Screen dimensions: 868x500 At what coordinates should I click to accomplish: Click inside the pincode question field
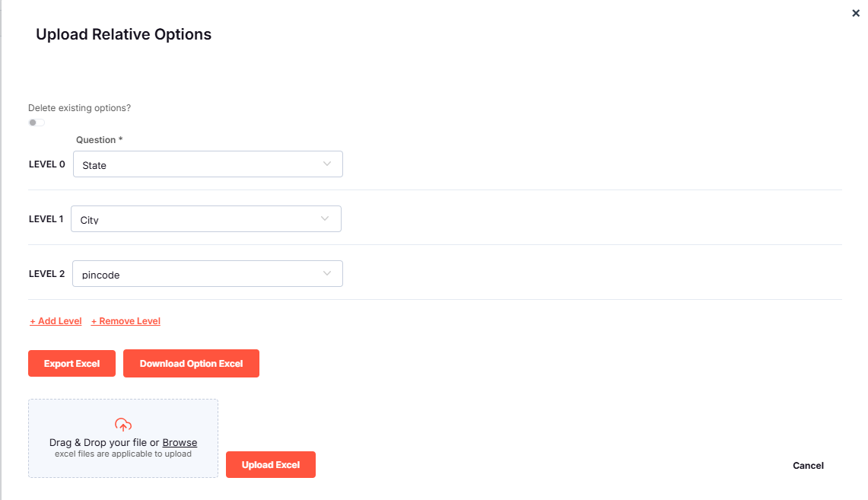(x=190, y=273)
